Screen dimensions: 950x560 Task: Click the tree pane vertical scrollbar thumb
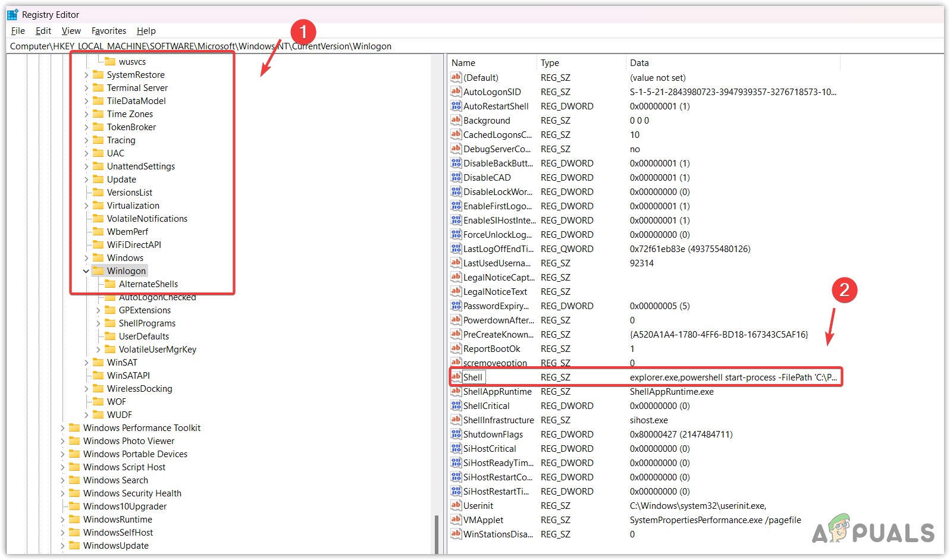tap(437, 534)
